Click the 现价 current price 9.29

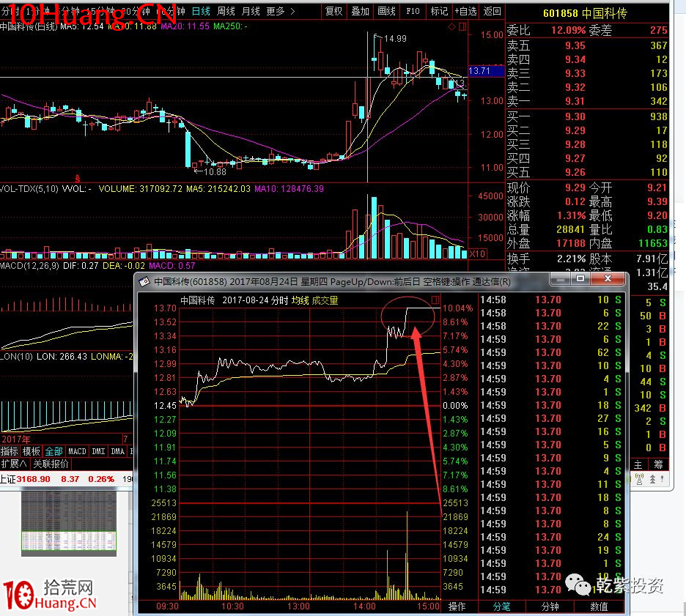point(575,188)
